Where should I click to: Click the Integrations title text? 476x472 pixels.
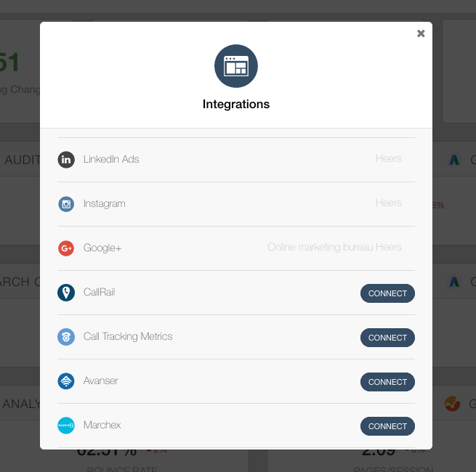pos(236,104)
